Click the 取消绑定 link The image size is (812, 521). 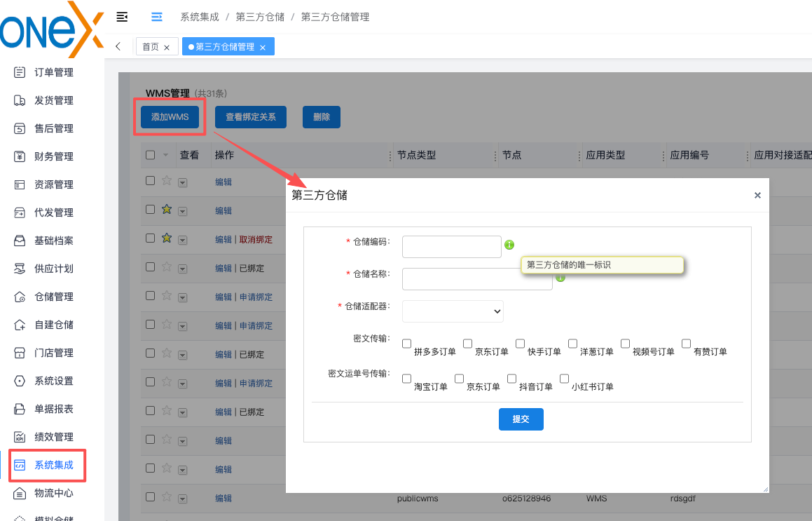point(256,240)
